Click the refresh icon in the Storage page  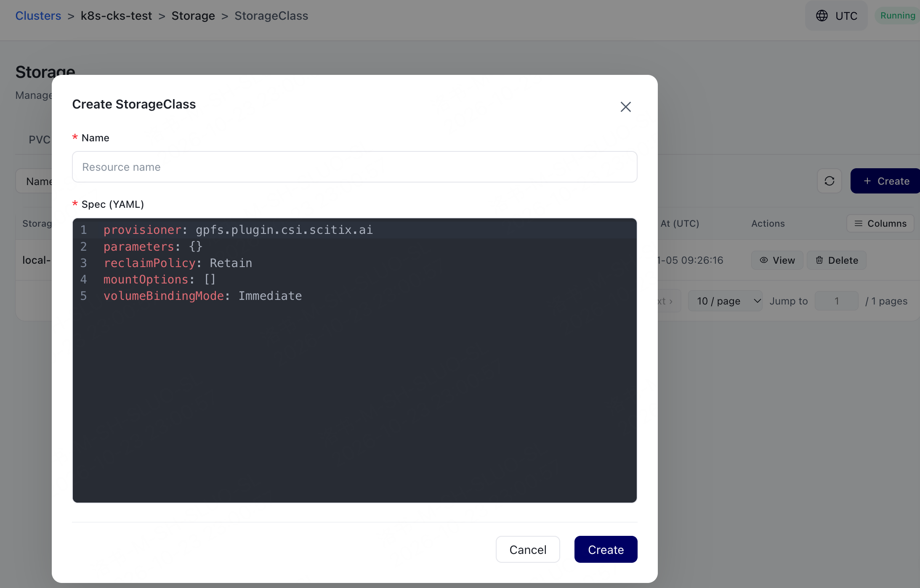pos(829,181)
